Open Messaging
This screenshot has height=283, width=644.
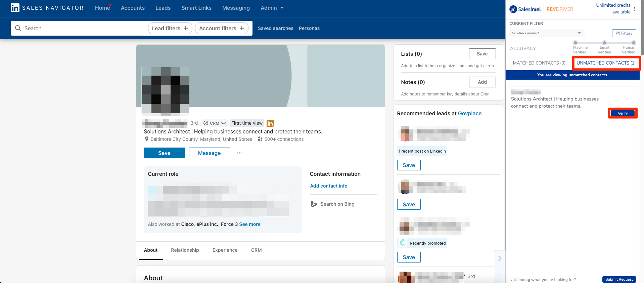pyautogui.click(x=236, y=8)
